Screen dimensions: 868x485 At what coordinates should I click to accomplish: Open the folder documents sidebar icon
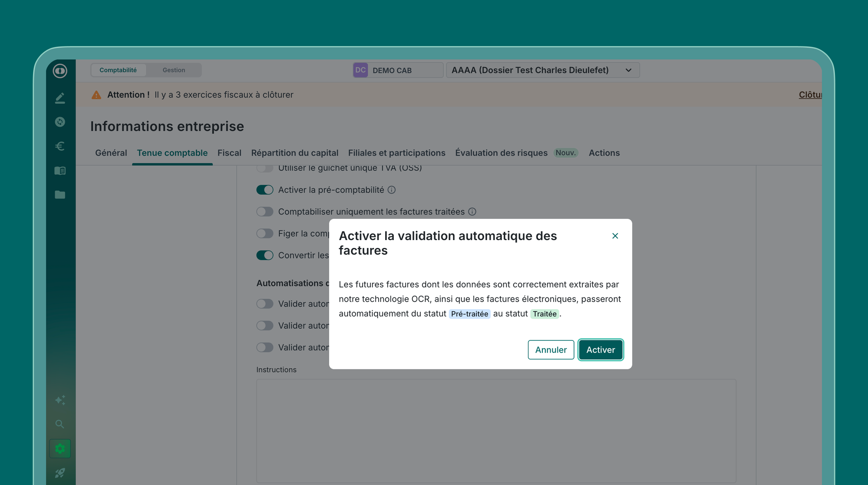coord(60,195)
